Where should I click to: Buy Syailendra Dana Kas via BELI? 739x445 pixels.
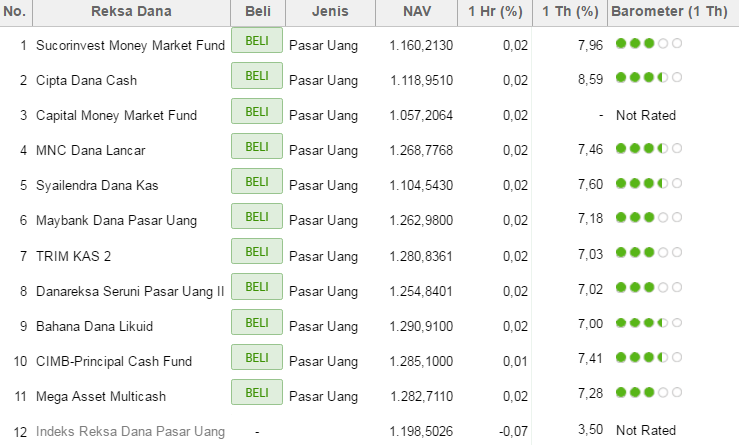pos(257,182)
